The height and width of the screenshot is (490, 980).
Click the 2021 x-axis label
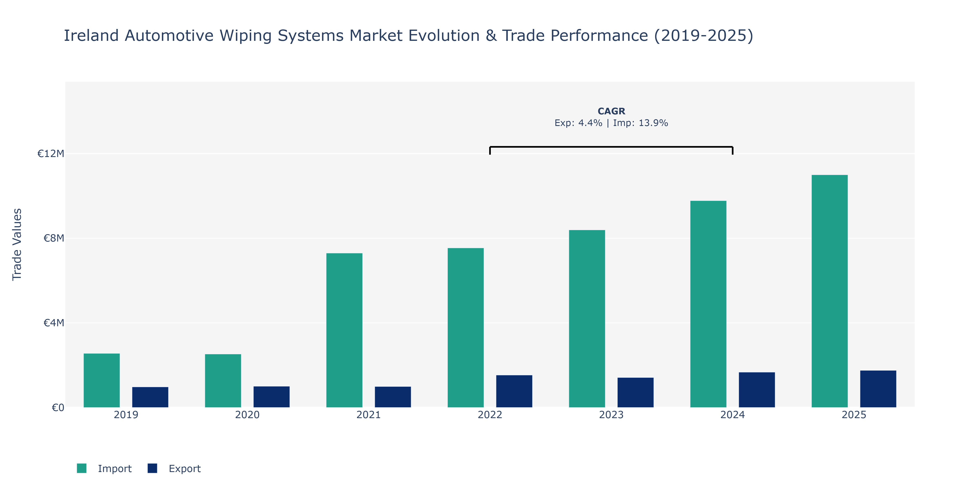[369, 415]
